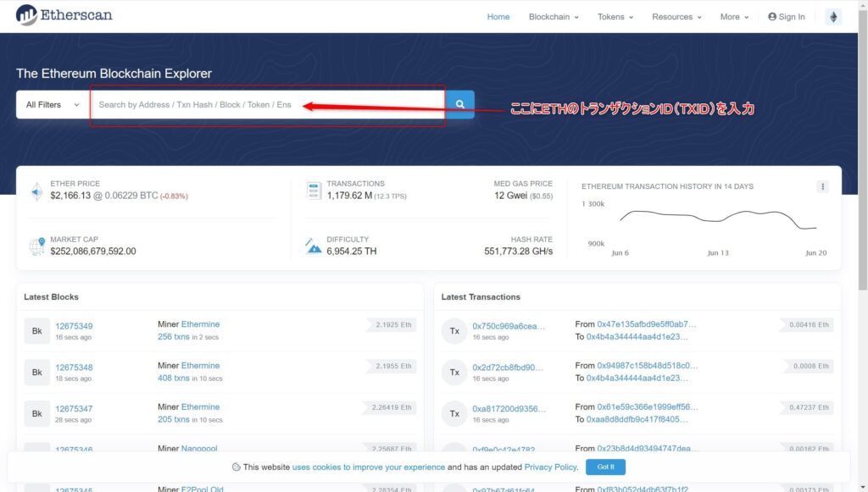Click the Transactions server icon
Screen dimensions: 868x492
[x=314, y=191]
